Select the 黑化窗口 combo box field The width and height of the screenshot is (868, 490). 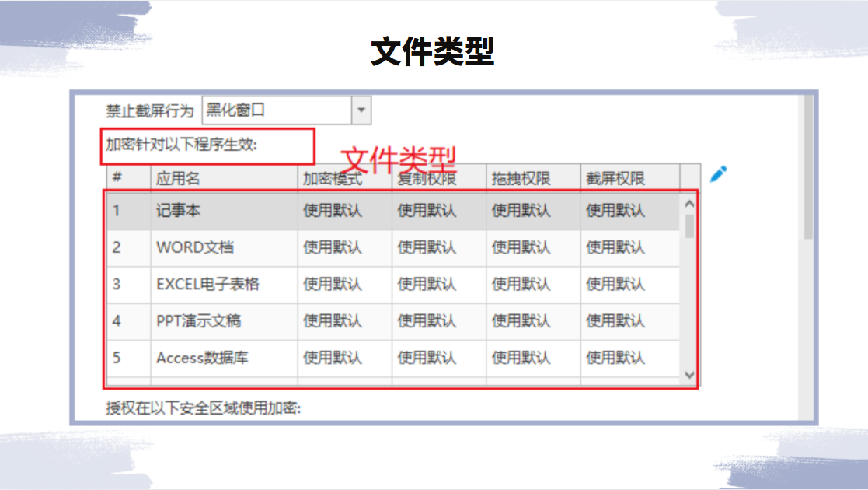pyautogui.click(x=286, y=110)
